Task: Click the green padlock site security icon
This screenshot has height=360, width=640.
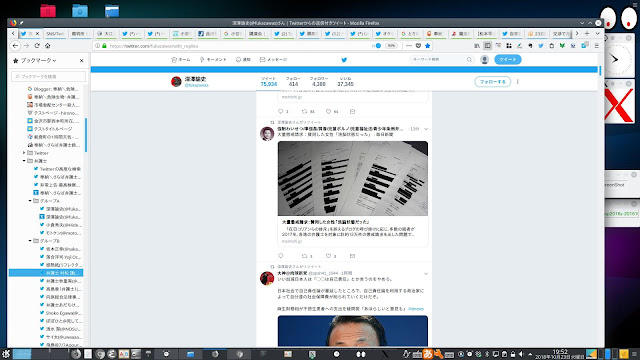Action: (104, 46)
